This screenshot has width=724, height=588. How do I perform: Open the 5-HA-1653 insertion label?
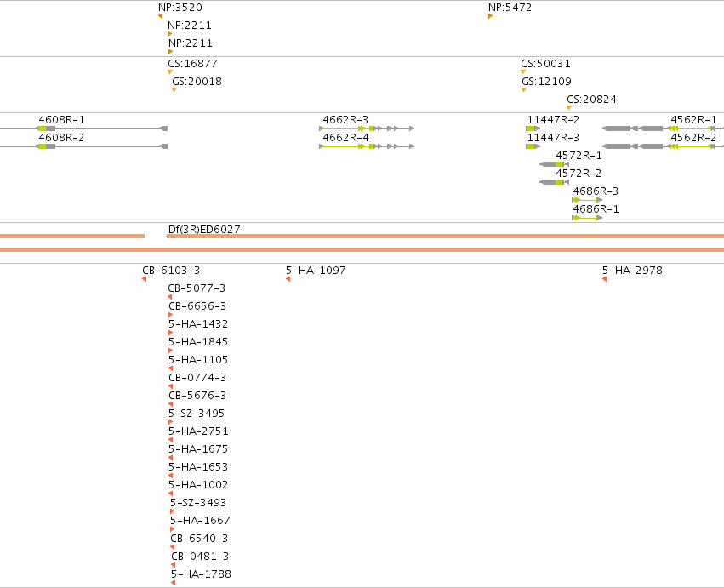coord(198,467)
